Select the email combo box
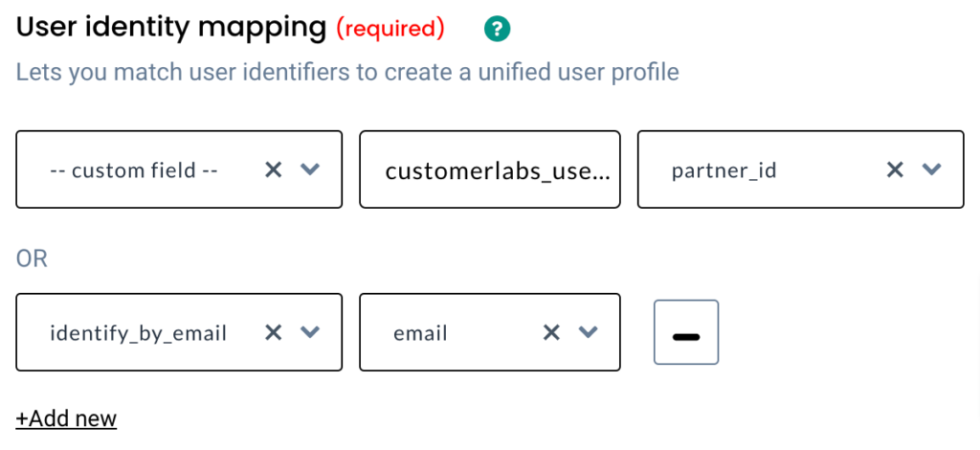 [x=490, y=332]
